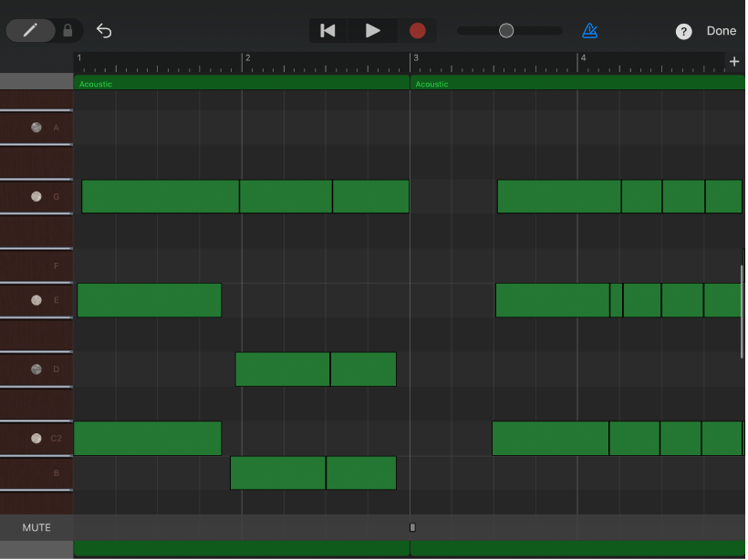Screen dimensions: 748x560
Task: Skip back to the beginning of the song
Action: (x=327, y=30)
